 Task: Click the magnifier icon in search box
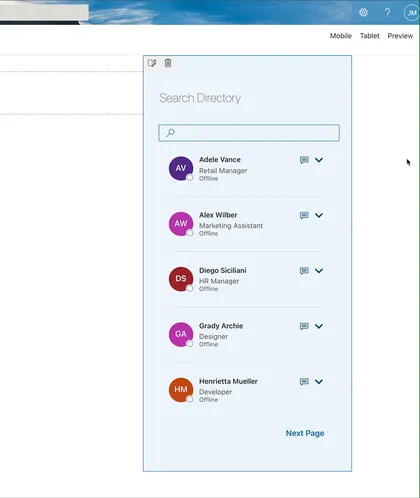point(170,133)
